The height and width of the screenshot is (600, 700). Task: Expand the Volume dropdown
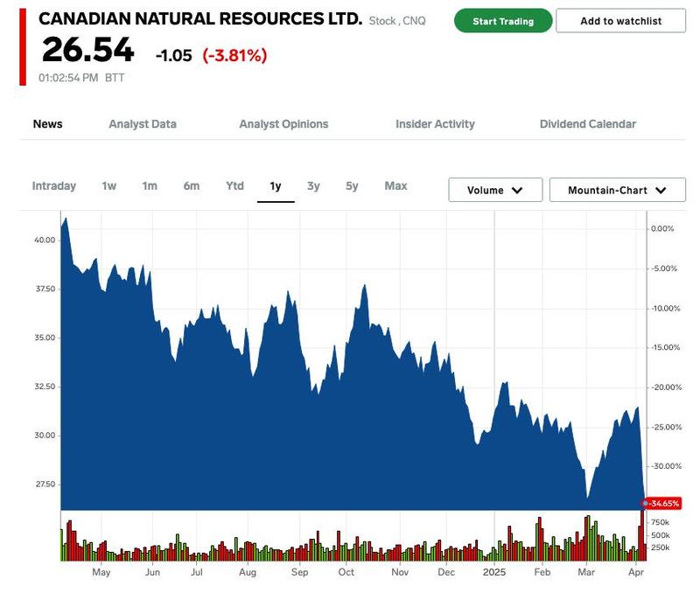pyautogui.click(x=495, y=190)
